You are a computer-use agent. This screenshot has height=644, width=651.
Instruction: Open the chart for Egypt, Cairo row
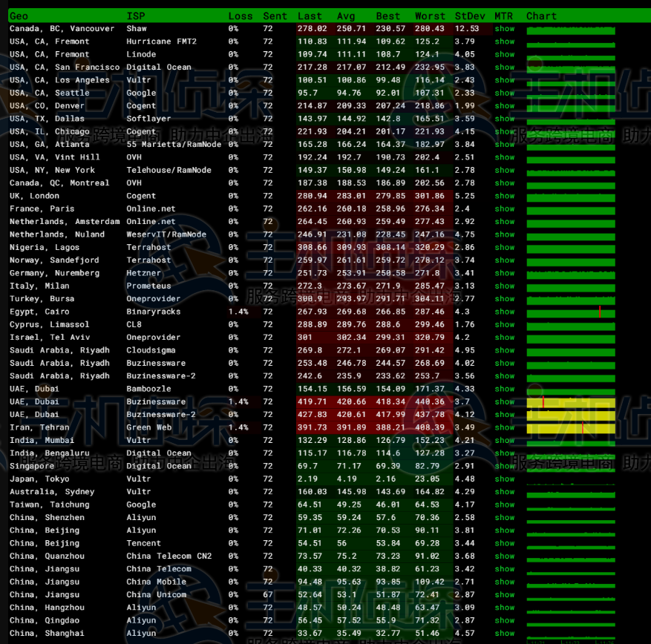click(x=570, y=312)
